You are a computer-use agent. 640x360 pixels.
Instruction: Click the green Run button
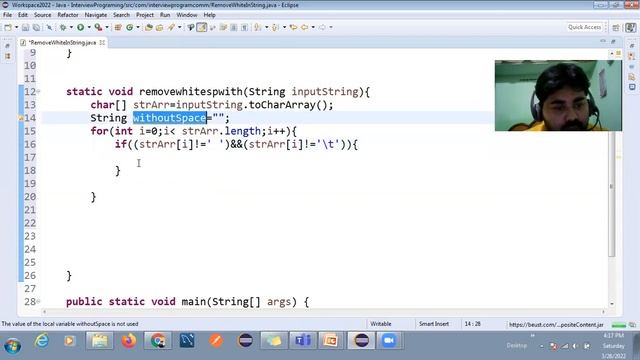tap(80, 27)
